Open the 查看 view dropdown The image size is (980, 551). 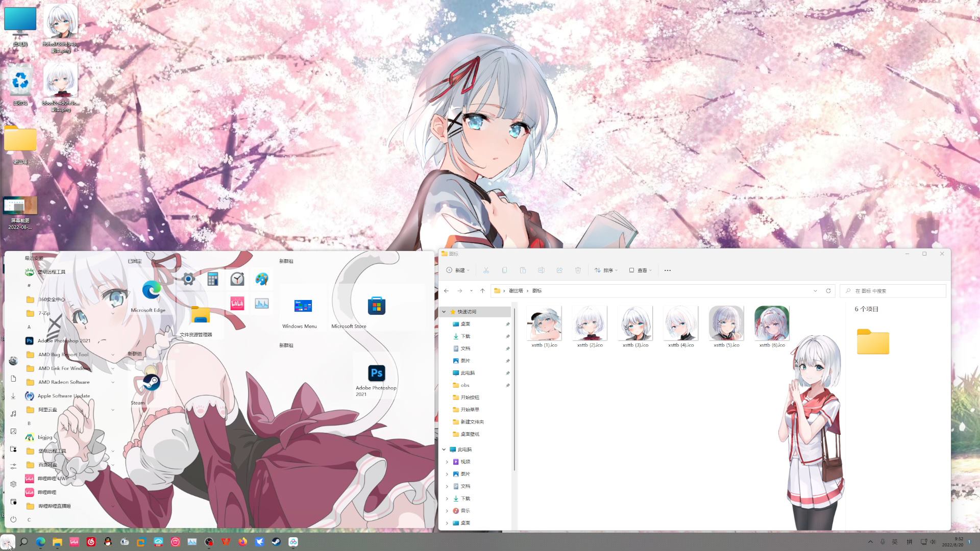[641, 270]
